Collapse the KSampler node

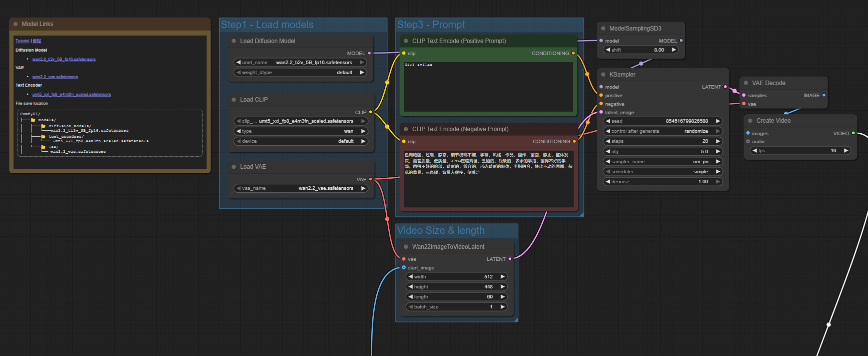click(603, 75)
